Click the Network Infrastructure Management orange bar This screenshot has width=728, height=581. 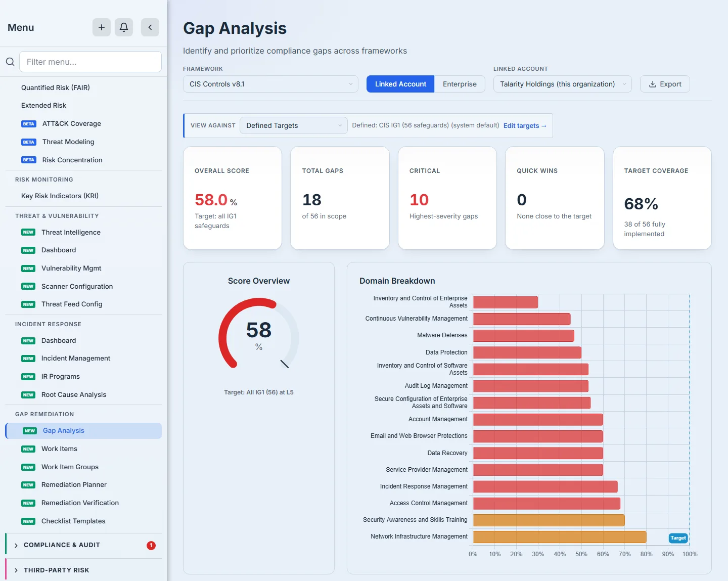point(560,537)
